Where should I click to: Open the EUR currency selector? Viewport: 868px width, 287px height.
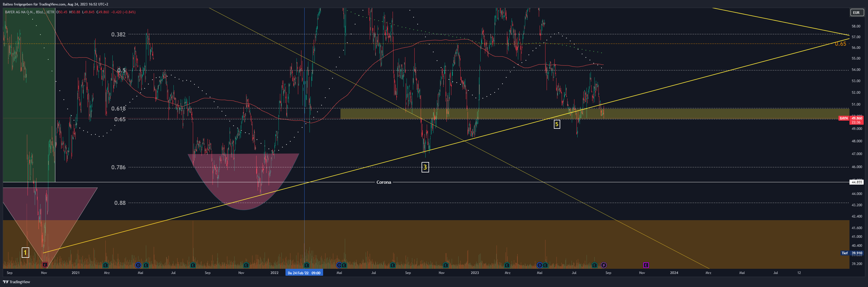[x=856, y=12]
